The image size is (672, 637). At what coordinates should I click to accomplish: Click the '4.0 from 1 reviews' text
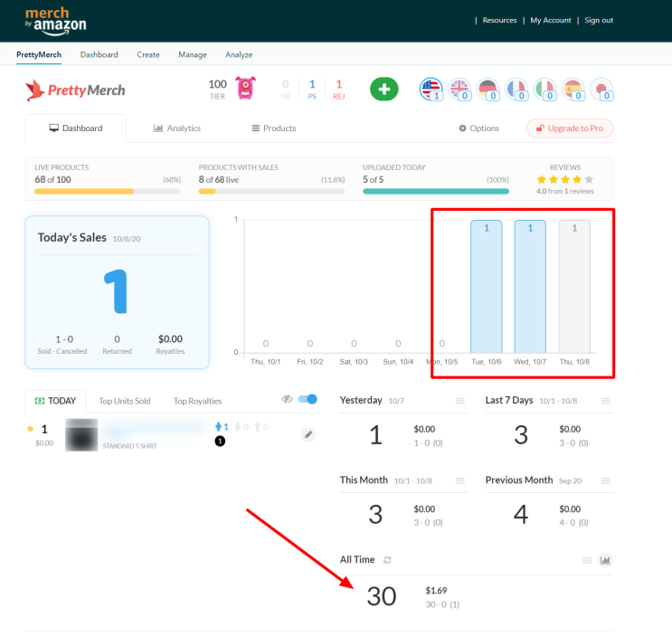pos(565,191)
